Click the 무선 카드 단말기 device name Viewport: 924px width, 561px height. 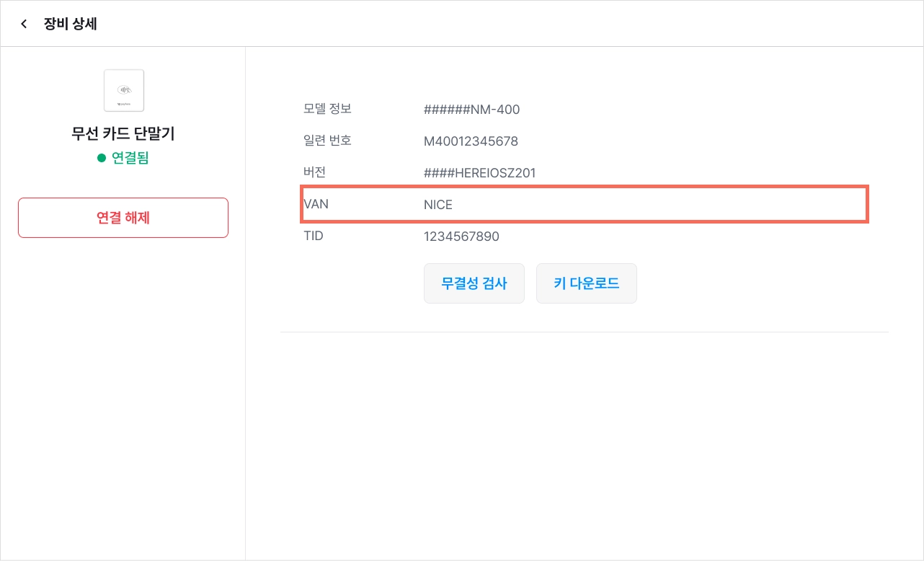coord(123,133)
